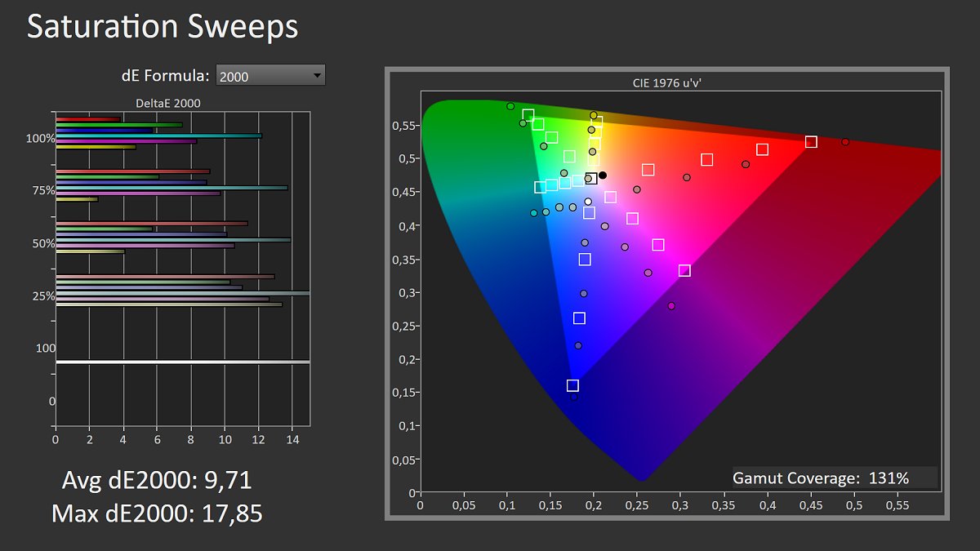Click the 100% red target square on CIE chart
980x551 pixels.
811,142
